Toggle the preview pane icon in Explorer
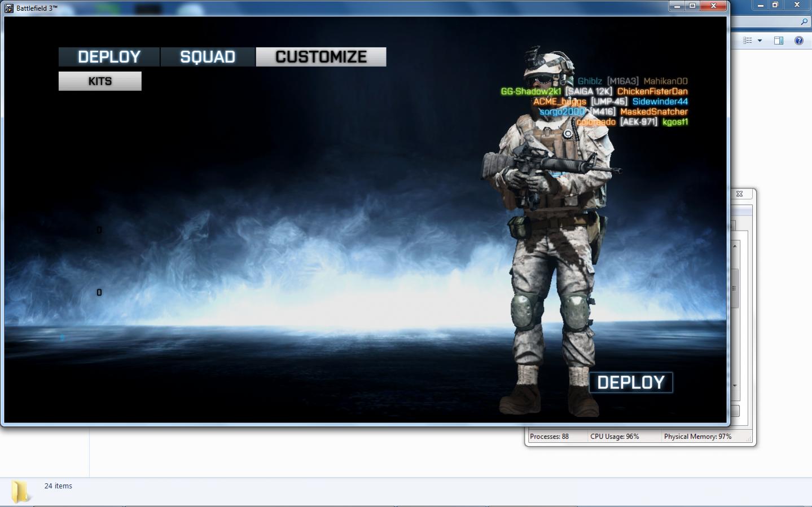Image resolution: width=812 pixels, height=507 pixels. coord(779,41)
